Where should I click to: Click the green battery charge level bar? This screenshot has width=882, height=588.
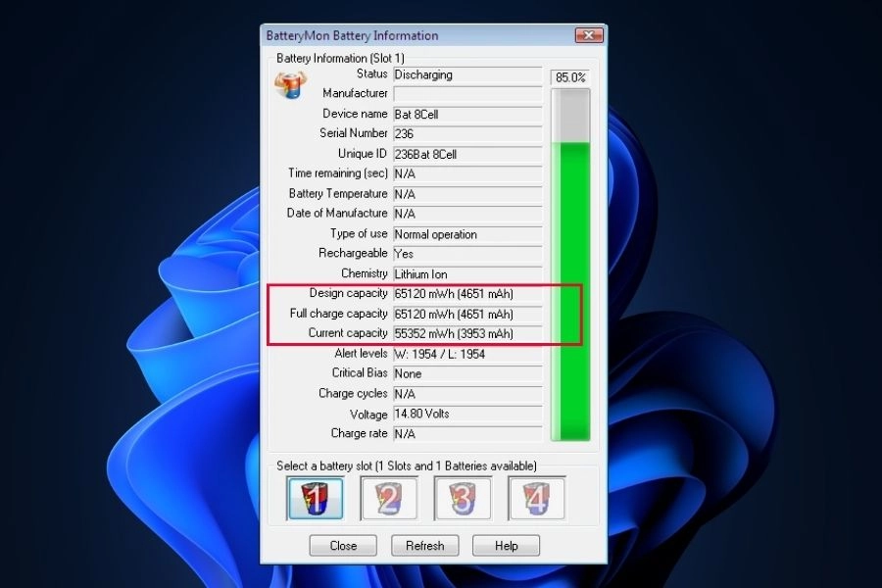click(x=570, y=265)
